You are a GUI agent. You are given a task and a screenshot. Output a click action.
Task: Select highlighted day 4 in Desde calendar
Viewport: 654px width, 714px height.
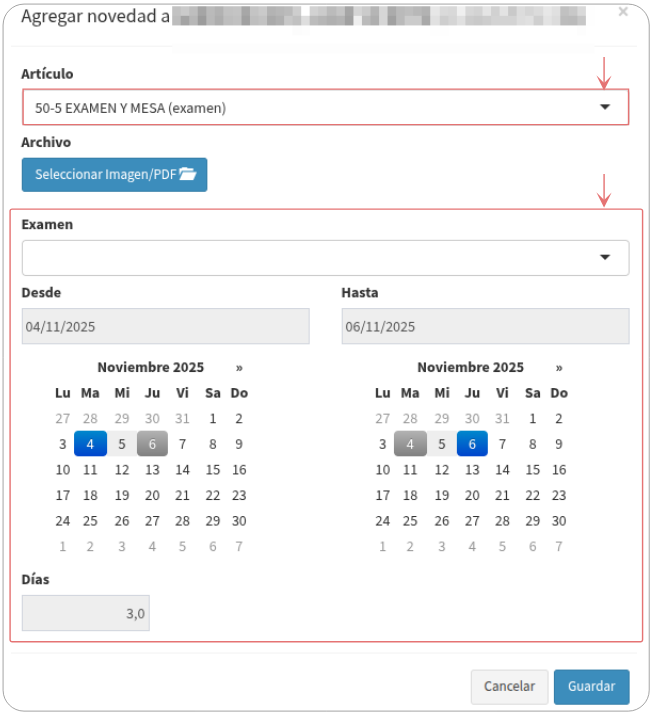tap(90, 444)
